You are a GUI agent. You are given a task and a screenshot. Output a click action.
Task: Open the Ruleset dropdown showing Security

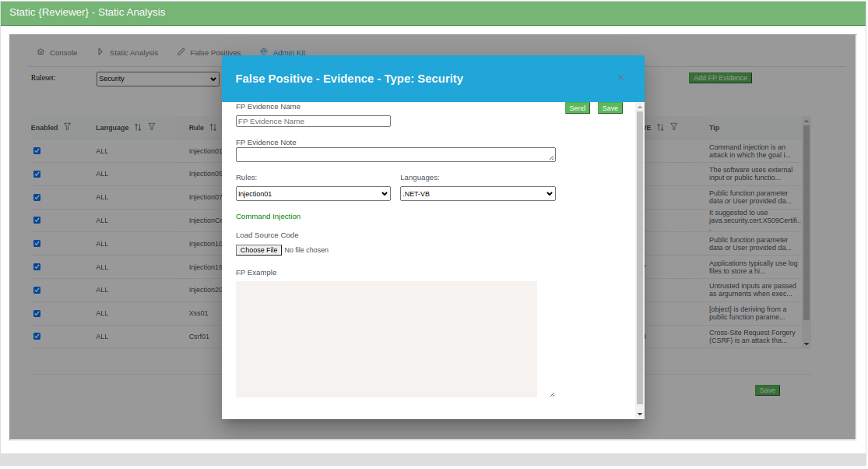[157, 79]
